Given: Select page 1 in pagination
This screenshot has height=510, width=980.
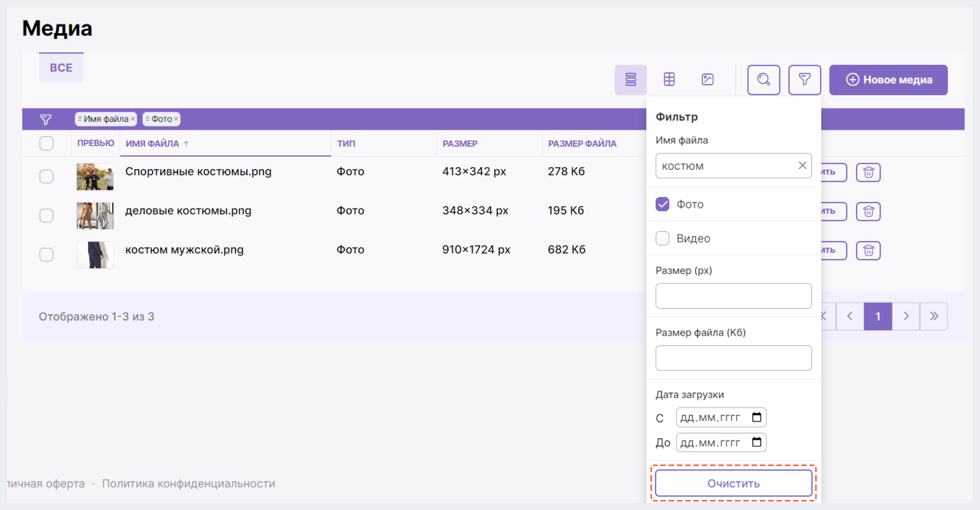Looking at the screenshot, I should pyautogui.click(x=878, y=316).
